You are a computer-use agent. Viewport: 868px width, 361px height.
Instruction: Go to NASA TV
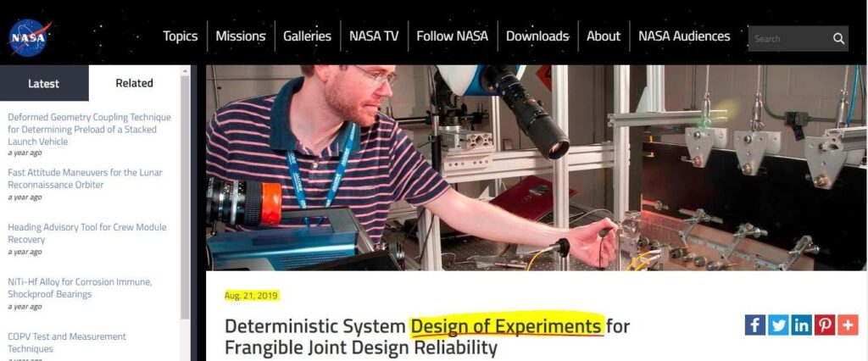coord(374,36)
